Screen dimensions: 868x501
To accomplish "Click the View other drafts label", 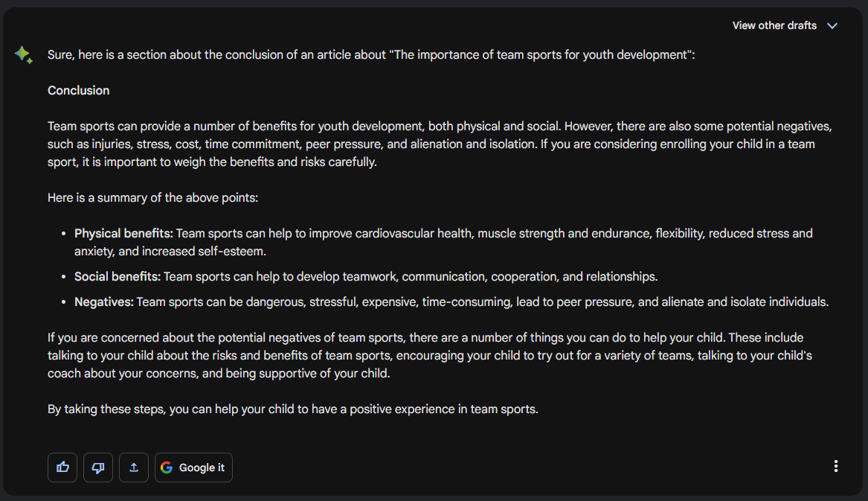I will coord(774,26).
